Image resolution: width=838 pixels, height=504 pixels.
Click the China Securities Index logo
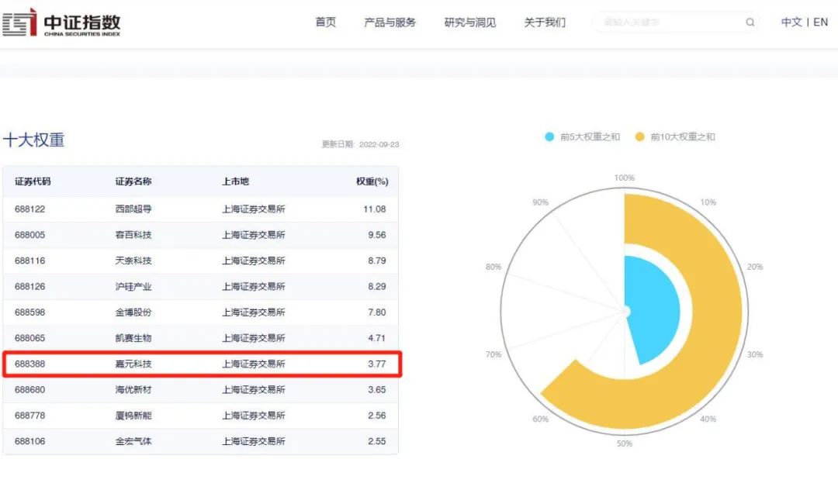pyautogui.click(x=62, y=22)
